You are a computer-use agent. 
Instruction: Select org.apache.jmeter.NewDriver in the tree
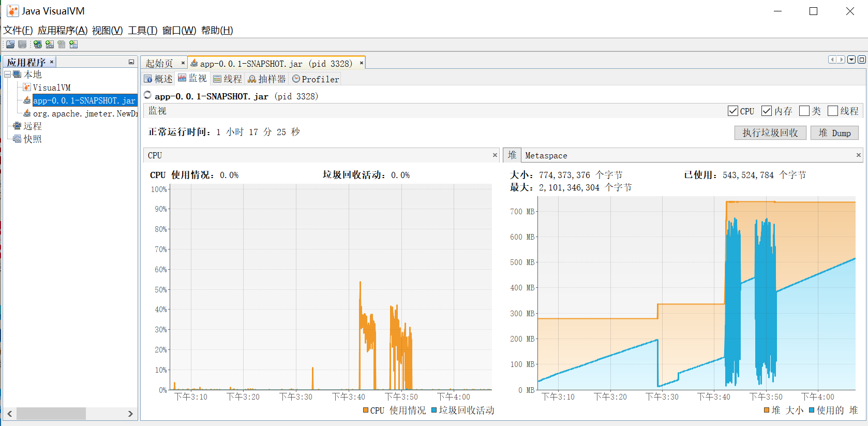(85, 113)
